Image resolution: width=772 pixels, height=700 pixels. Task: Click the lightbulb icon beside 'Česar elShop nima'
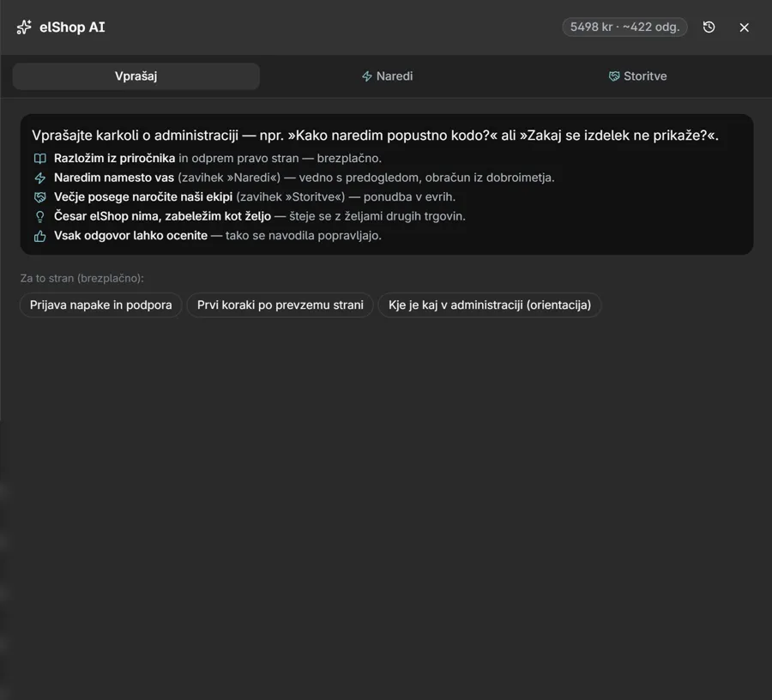[39, 216]
